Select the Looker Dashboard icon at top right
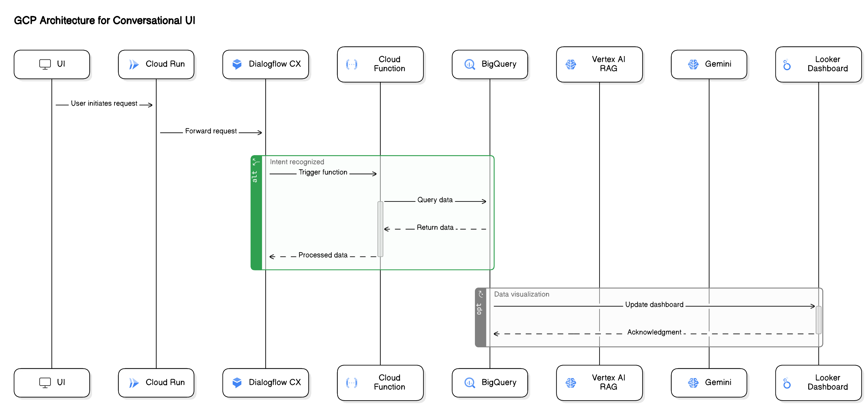The image size is (868, 407). 787,64
